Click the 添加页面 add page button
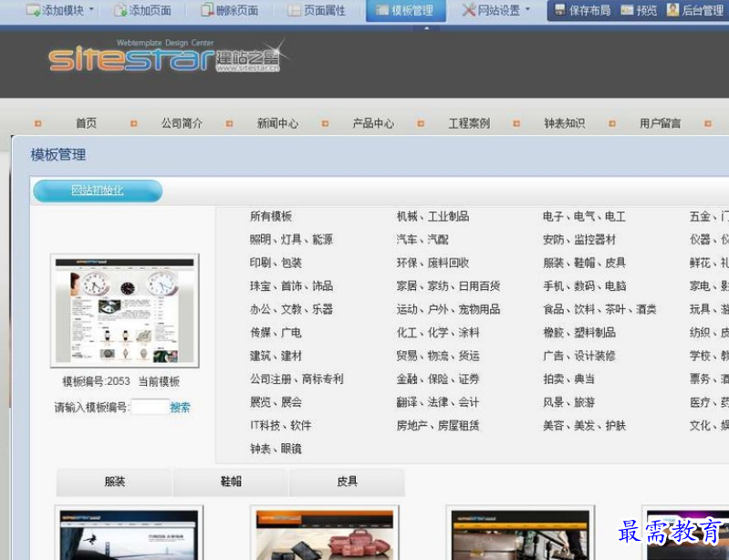The image size is (729, 560). (143, 10)
